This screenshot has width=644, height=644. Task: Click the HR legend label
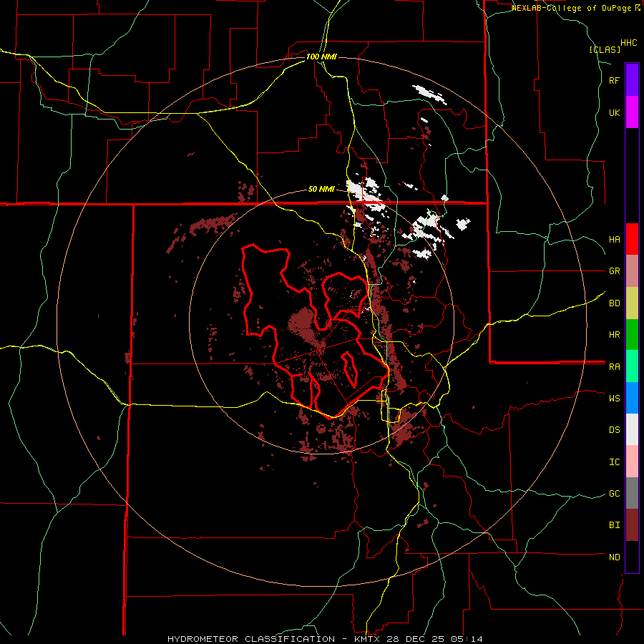[614, 335]
